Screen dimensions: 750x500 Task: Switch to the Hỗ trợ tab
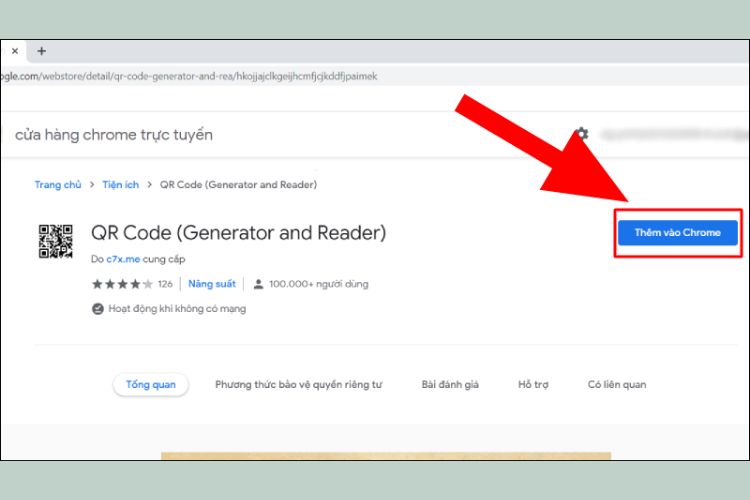click(x=533, y=384)
